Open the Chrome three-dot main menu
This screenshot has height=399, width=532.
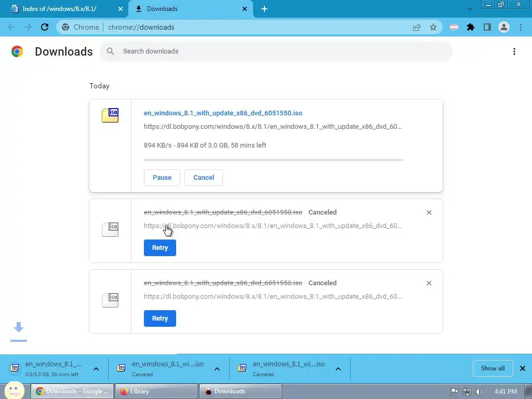pyautogui.click(x=521, y=27)
